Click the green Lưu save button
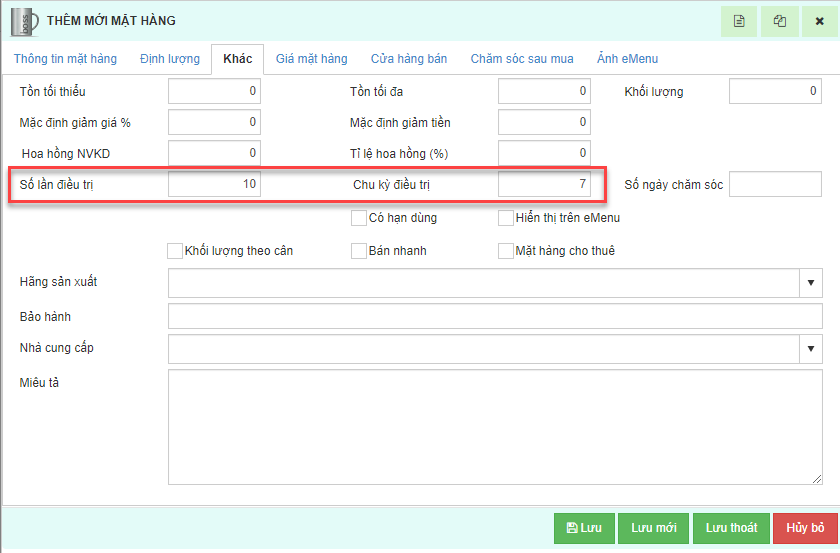Image resolution: width=840 pixels, height=553 pixels. [x=584, y=528]
